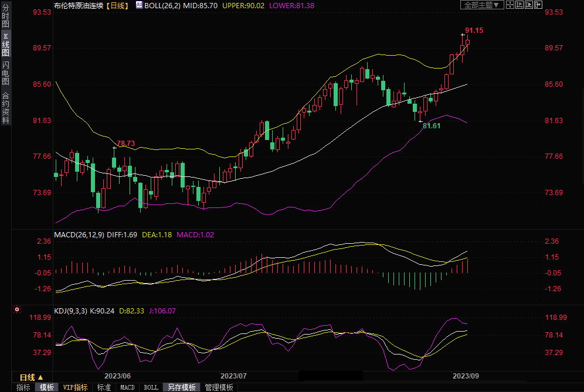The height and width of the screenshot is (392, 584).
Task: Toggle the MACD template in bottom bar
Action: (127, 387)
